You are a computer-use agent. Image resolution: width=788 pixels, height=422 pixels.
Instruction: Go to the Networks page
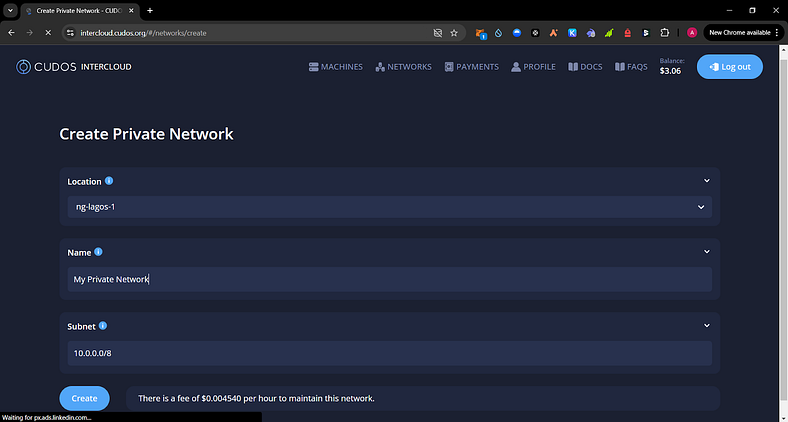[404, 67]
